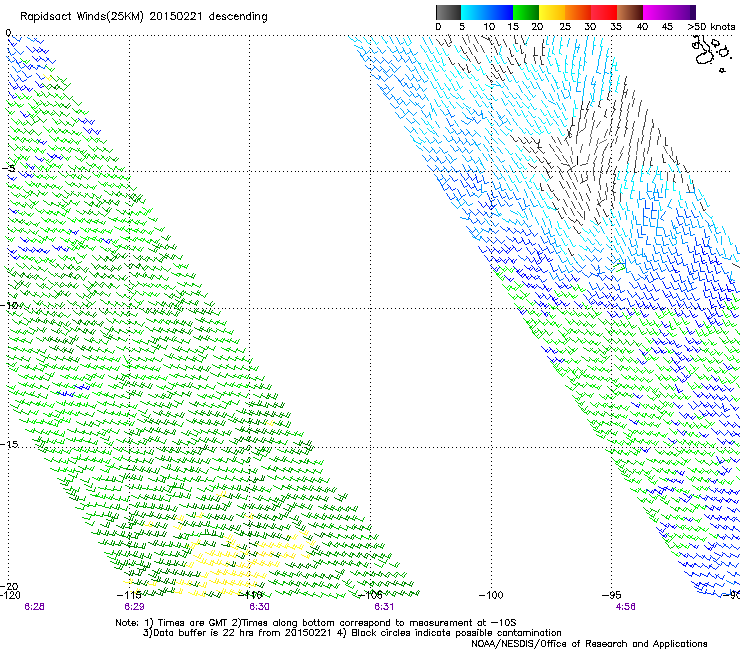This screenshot has width=740, height=650.
Task: Click the purple '8:31' time label
Action: pos(384,607)
